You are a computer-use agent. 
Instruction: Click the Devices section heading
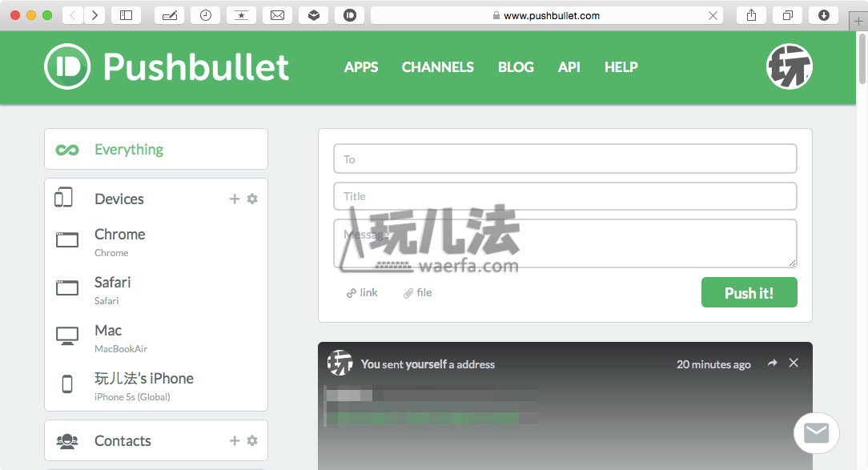(x=119, y=199)
